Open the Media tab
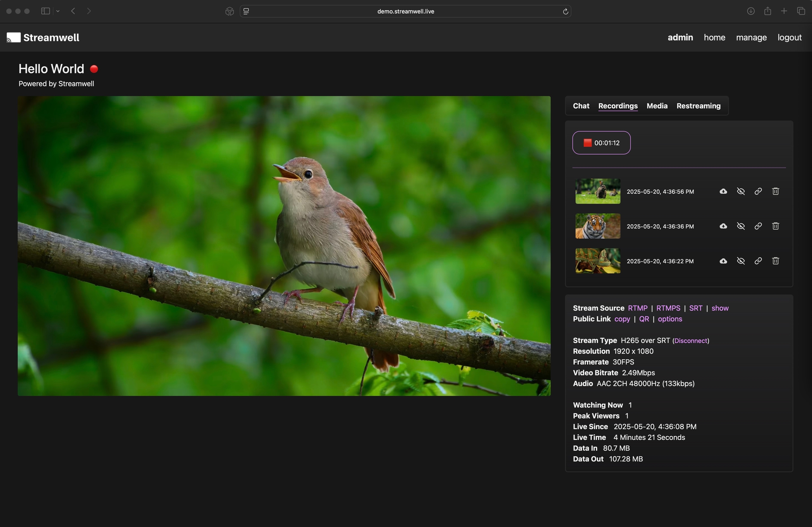 click(x=657, y=106)
